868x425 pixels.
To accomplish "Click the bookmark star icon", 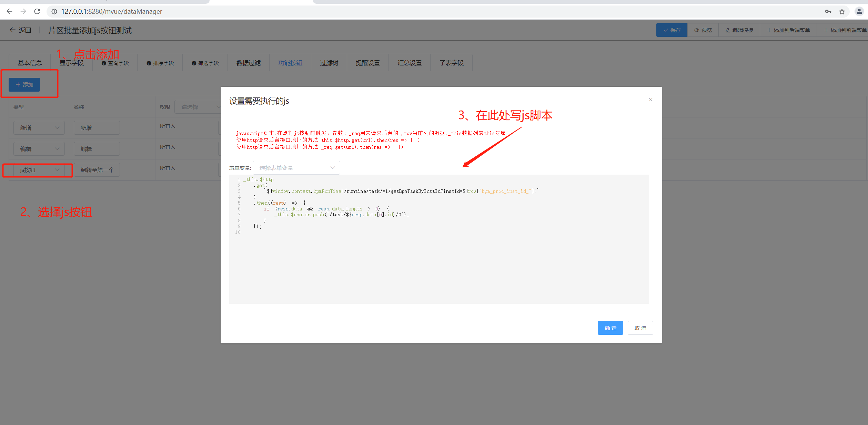I will pyautogui.click(x=842, y=11).
